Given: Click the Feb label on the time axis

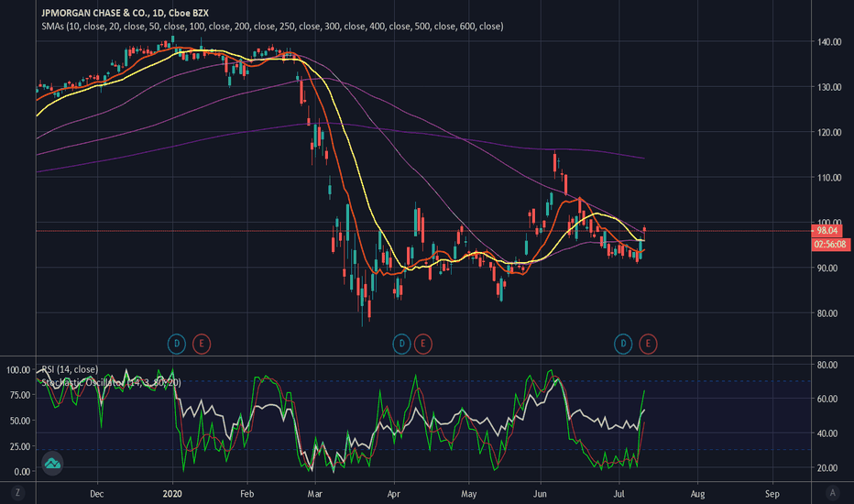Looking at the screenshot, I should coord(247,494).
